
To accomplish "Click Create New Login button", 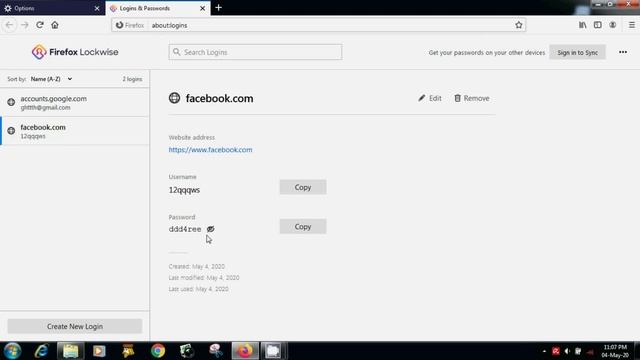I will (x=75, y=326).
